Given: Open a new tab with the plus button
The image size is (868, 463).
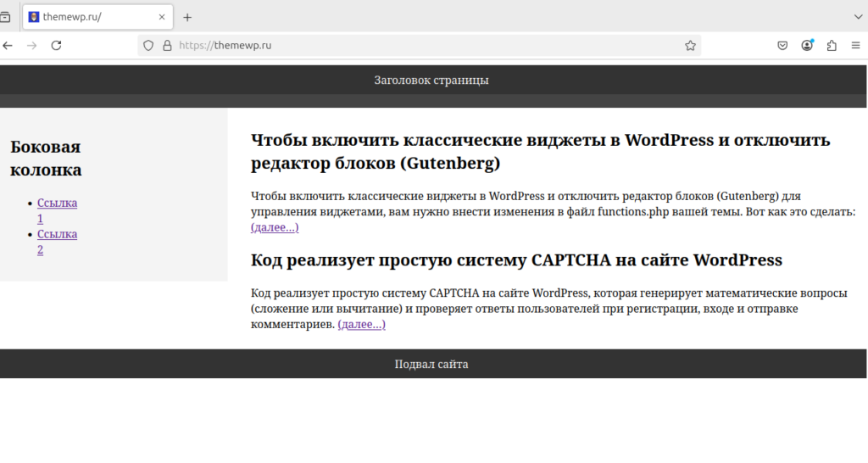Looking at the screenshot, I should pos(187,17).
